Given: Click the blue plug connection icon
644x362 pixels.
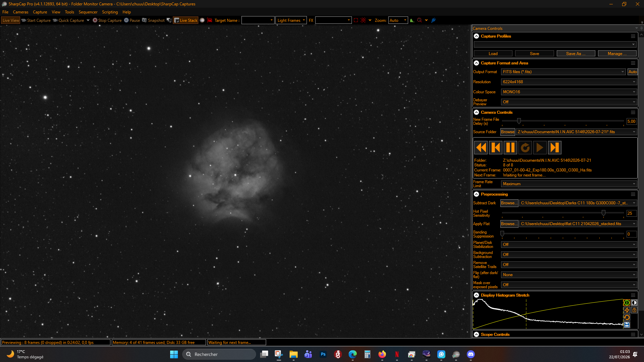Looking at the screenshot, I should tap(433, 20).
